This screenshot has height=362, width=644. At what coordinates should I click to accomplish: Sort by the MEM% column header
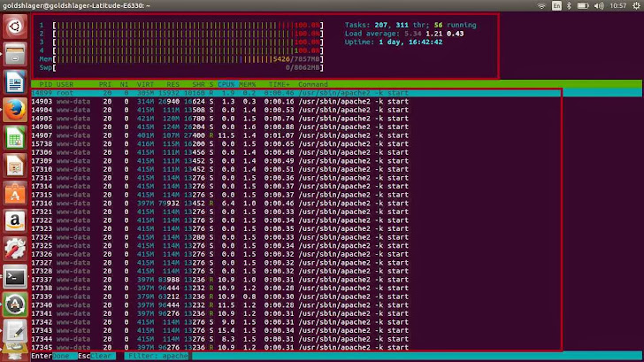[248, 84]
